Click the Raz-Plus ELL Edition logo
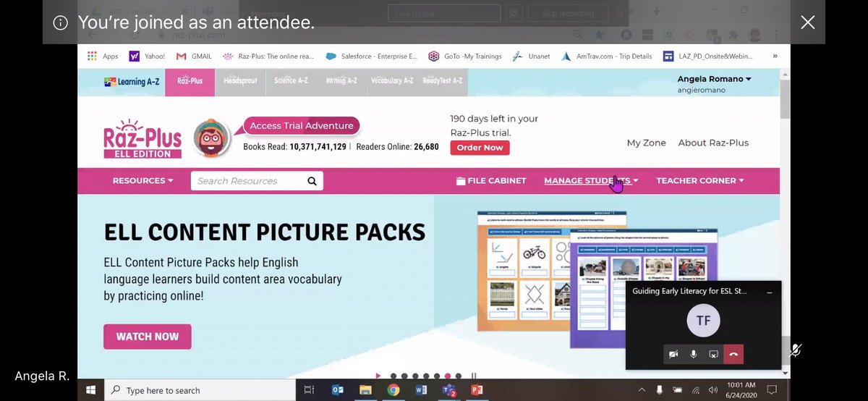The width and height of the screenshot is (868, 401). [x=142, y=138]
